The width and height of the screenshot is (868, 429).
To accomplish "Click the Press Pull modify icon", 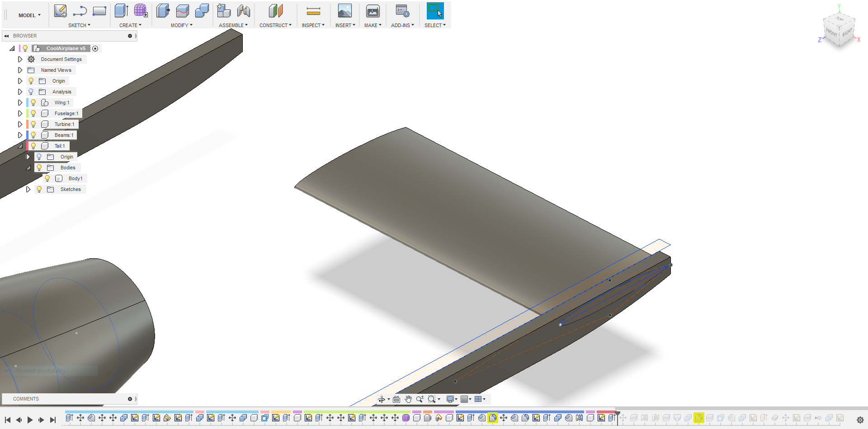I will click(x=163, y=11).
